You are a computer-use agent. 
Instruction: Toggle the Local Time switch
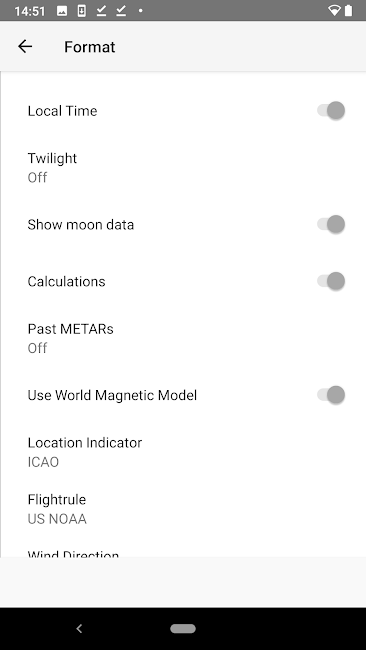pyautogui.click(x=331, y=111)
